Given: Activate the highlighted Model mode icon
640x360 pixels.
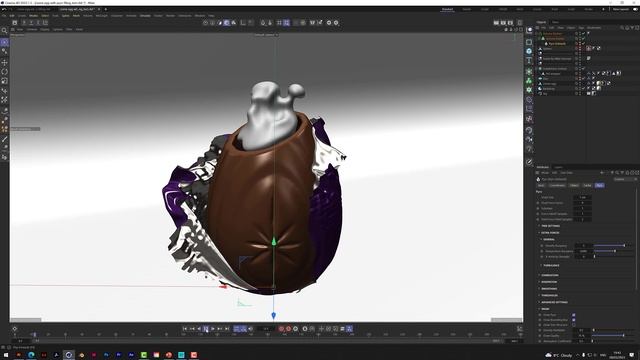Looking at the screenshot, I should pos(227,23).
